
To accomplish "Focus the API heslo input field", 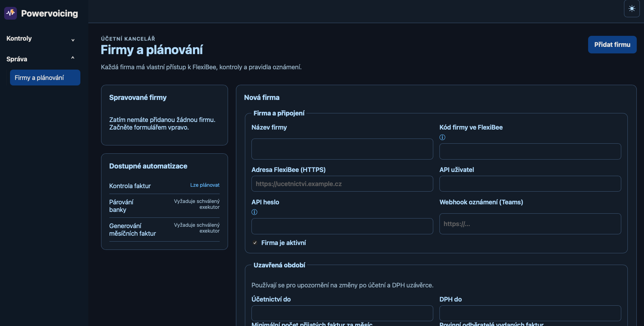I will pos(342,226).
